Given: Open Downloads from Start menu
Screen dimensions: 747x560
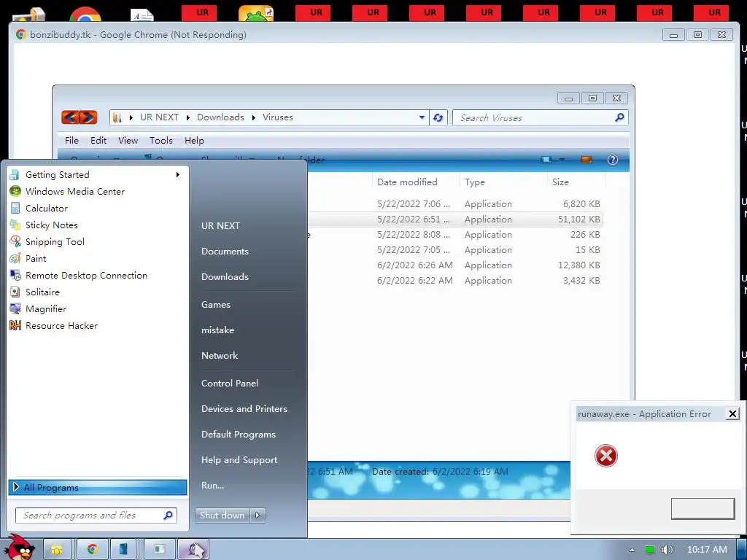Looking at the screenshot, I should (x=225, y=276).
